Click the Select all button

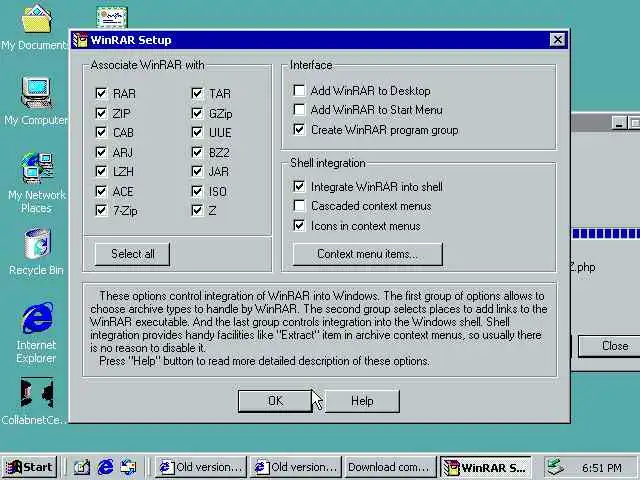tap(132, 254)
